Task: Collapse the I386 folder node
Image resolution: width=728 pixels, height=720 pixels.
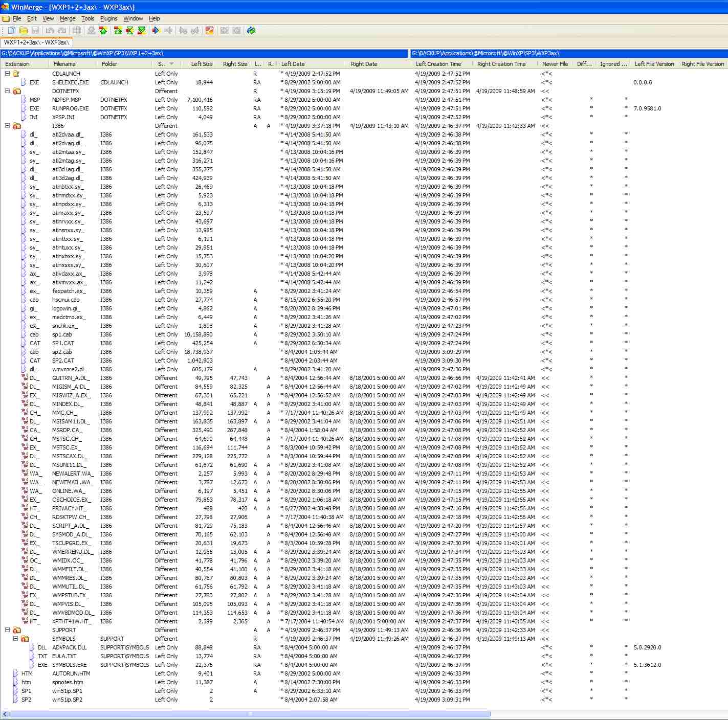Action: click(7, 126)
